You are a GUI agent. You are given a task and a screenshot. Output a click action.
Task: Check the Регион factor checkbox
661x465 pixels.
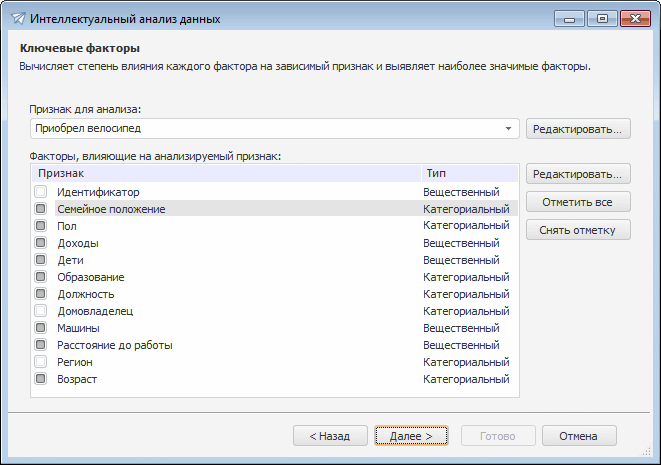41,362
